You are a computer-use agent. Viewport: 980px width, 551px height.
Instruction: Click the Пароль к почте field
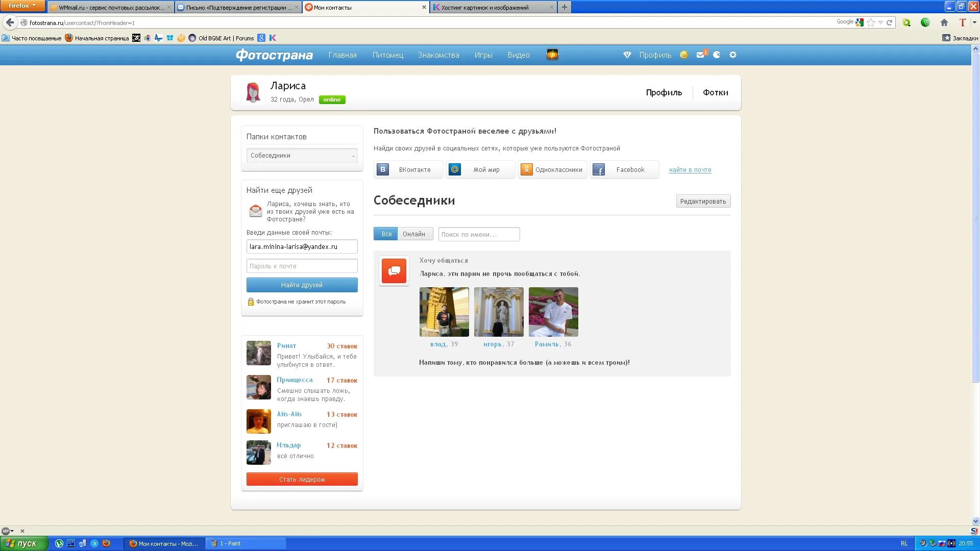[x=302, y=266]
